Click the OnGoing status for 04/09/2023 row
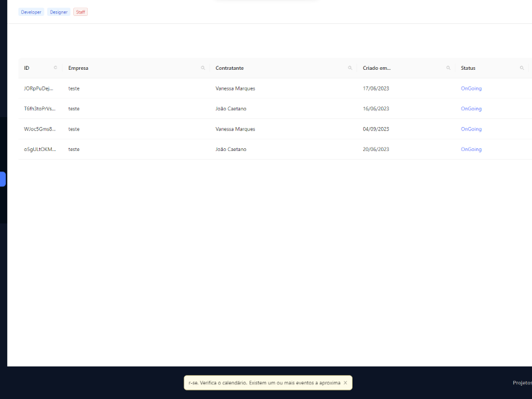The width and height of the screenshot is (532, 399). pyautogui.click(x=471, y=129)
